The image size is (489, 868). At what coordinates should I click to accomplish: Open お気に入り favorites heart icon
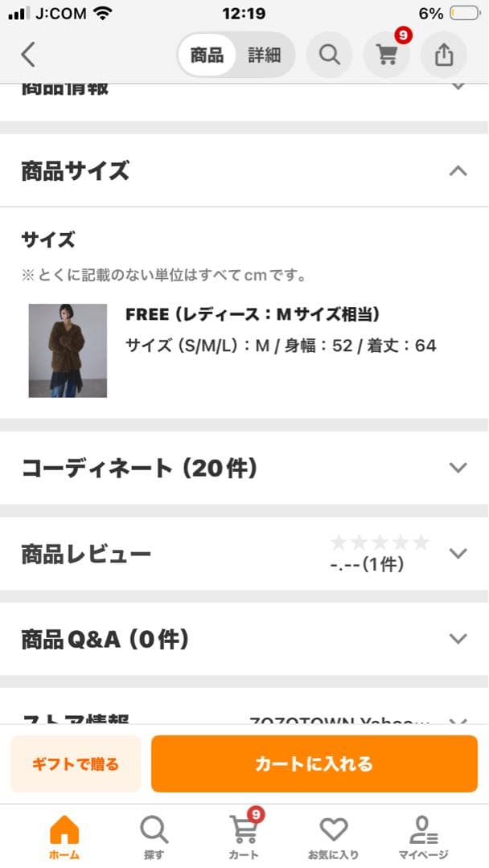click(333, 836)
